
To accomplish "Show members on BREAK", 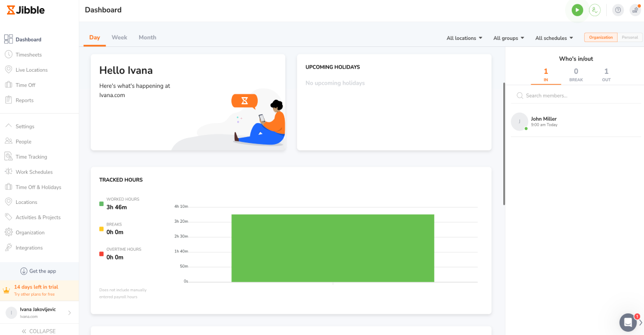I will 576,75.
